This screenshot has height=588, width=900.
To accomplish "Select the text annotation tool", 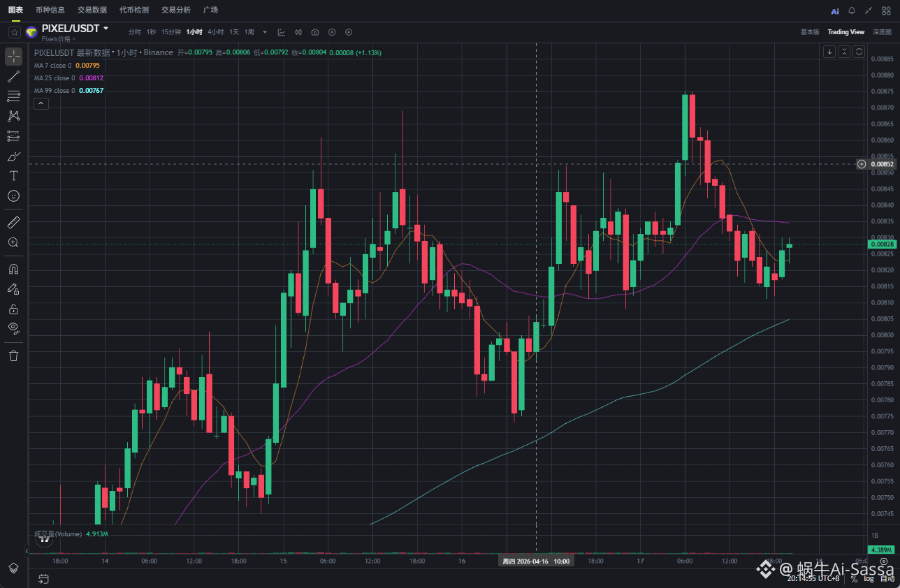I will [x=13, y=175].
